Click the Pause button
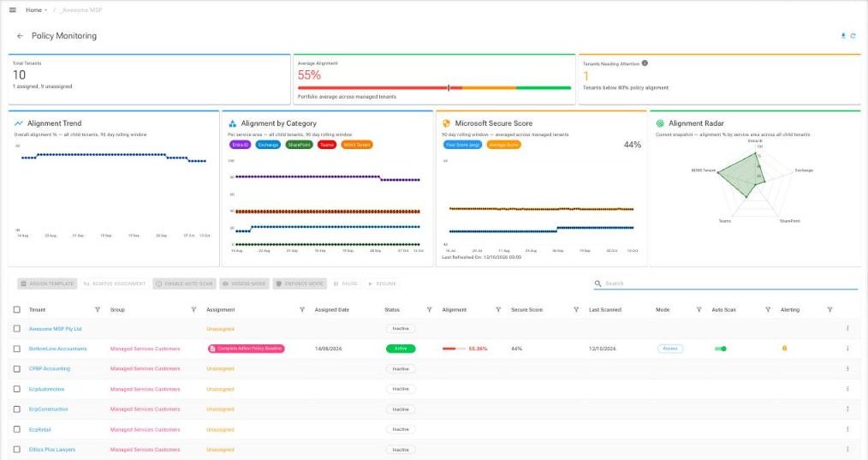868x460 pixels. pos(346,284)
